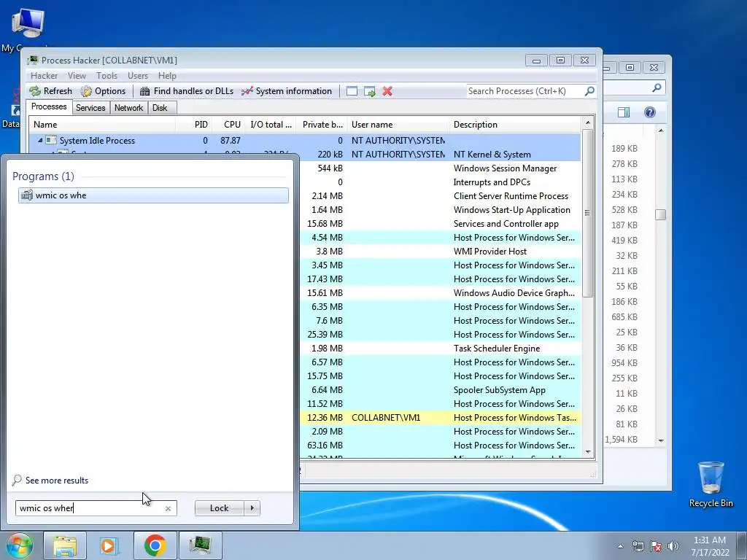The width and height of the screenshot is (747, 560).
Task: Select the Host Process for Windows Tasks row
Action: [441, 418]
